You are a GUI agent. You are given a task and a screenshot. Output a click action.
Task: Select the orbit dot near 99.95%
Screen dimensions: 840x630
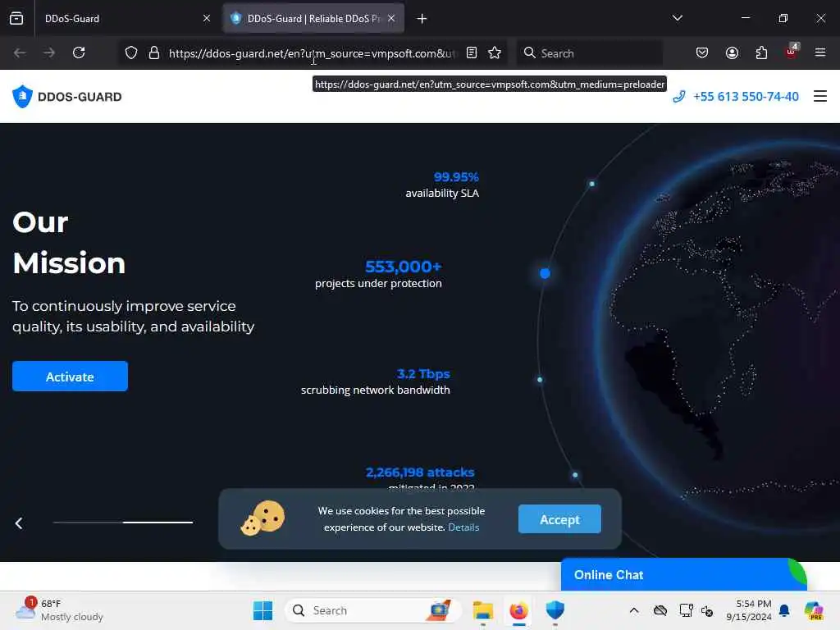(592, 184)
